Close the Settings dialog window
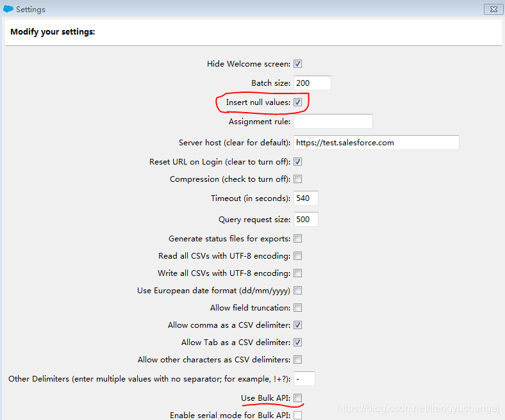Image resolution: width=505 pixels, height=420 pixels. pyautogui.click(x=493, y=10)
